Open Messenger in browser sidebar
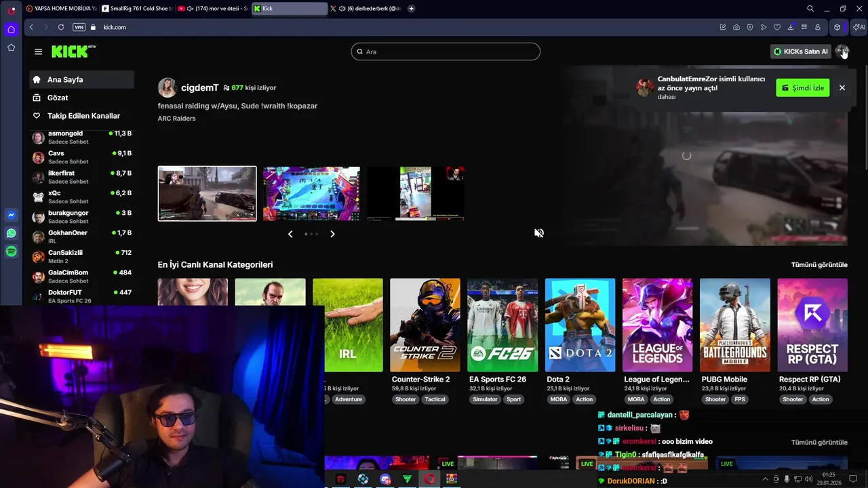Viewport: 868px width, 488px height. pos(11,215)
